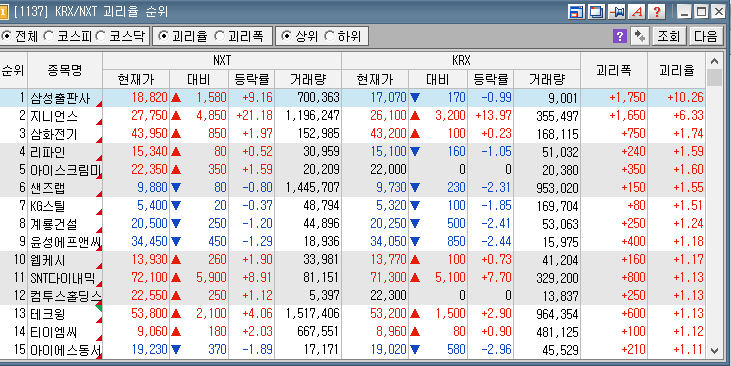731x366 pixels.
Task: Select the SNT다이내믹 stock name
Action: tap(63, 278)
